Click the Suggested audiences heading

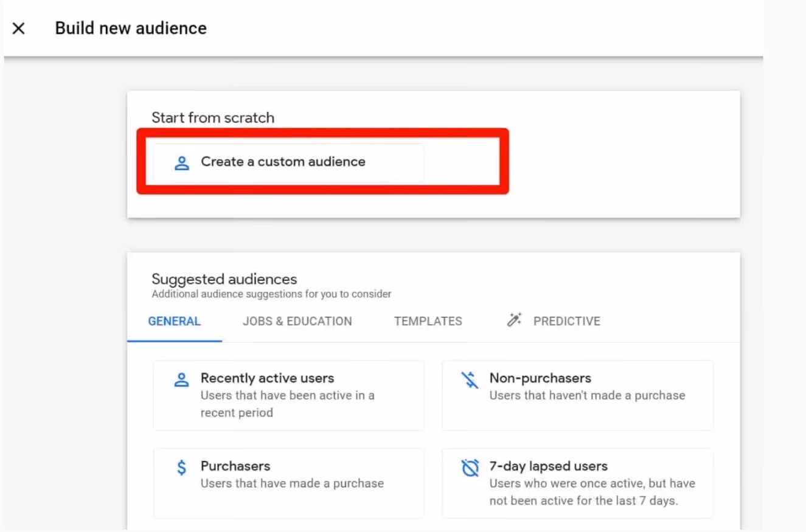[x=224, y=279]
